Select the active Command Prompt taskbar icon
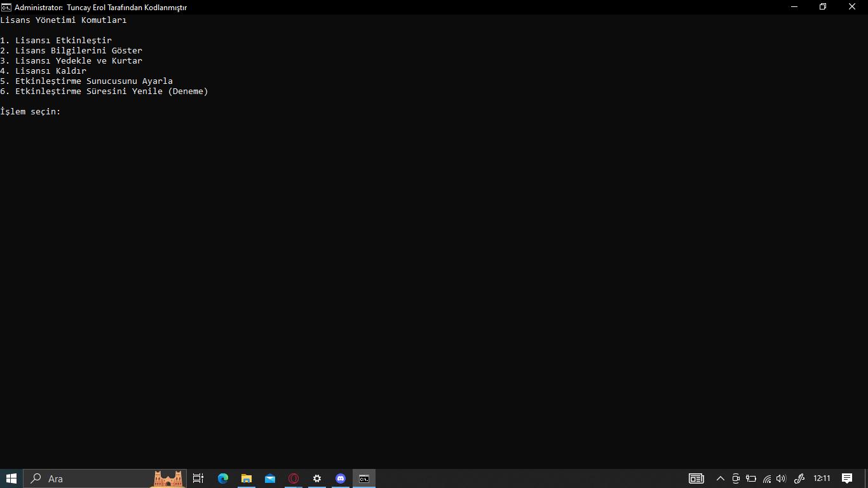The image size is (868, 488). [363, 478]
